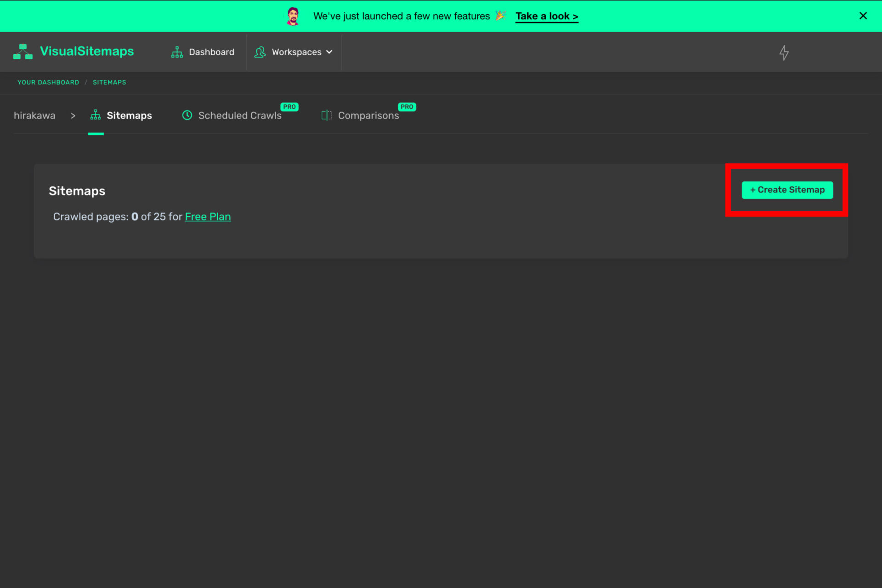Go to Your Dashboard breadcrumb
This screenshot has height=588, width=882.
pos(48,82)
